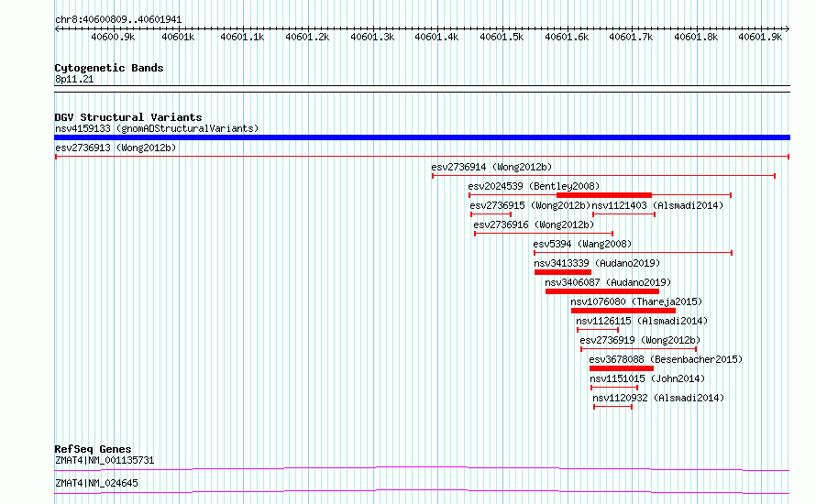Click the red bar under nsv3406087
816x504 pixels.
point(602,291)
